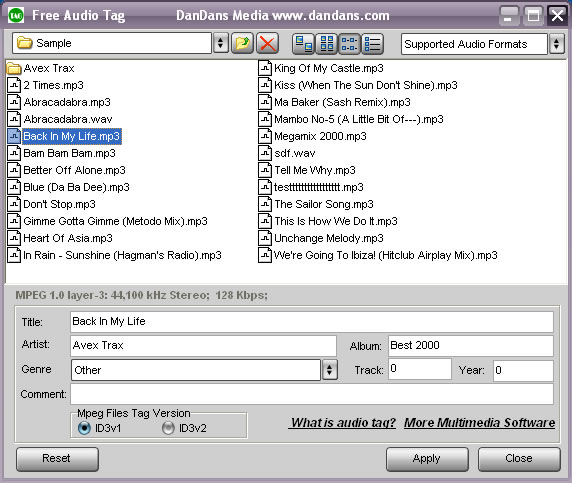Select Blue (Da Ba Dee).mp3 file
This screenshot has height=483, width=572.
pos(76,187)
